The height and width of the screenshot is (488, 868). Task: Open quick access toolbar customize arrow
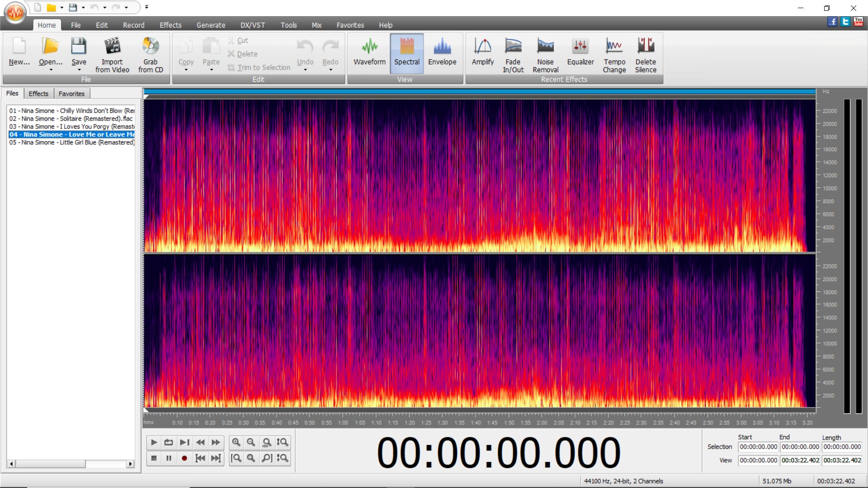[146, 7]
